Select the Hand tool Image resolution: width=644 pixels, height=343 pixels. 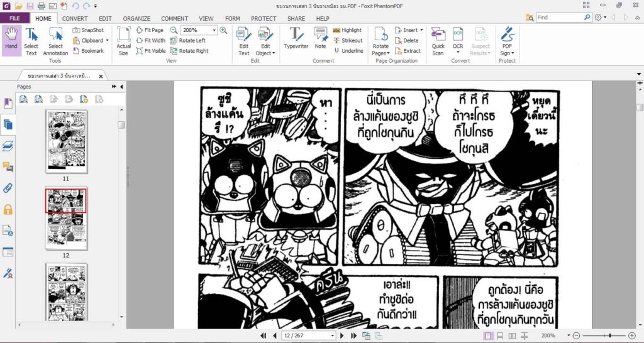tap(11, 40)
